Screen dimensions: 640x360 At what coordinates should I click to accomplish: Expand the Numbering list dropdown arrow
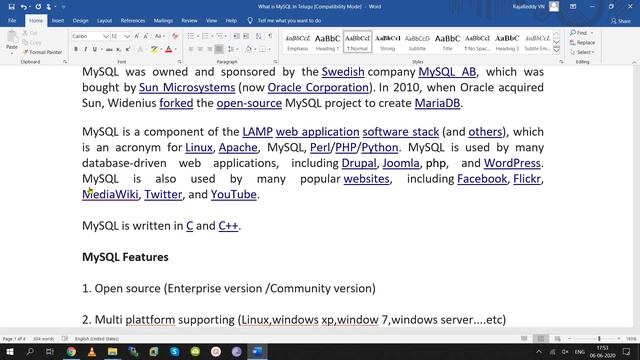(x=212, y=36)
